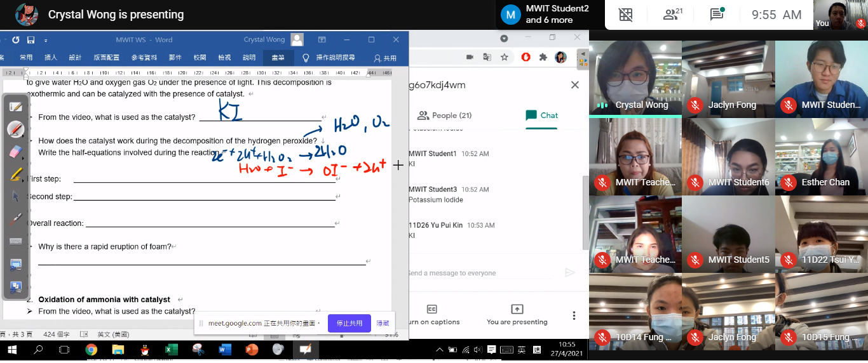Image resolution: width=868 pixels, height=363 pixels.
Task: Switch to the People (21) tab
Action: click(x=444, y=115)
